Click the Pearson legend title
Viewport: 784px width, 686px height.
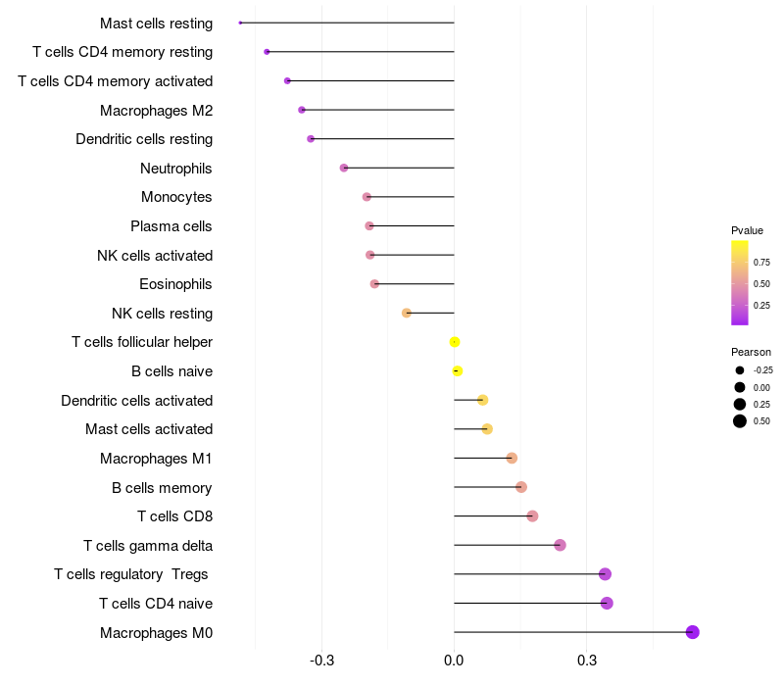point(751,352)
